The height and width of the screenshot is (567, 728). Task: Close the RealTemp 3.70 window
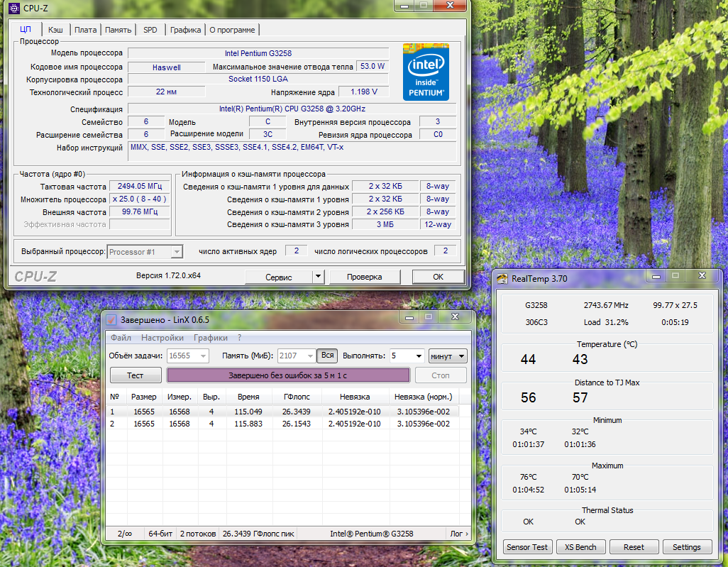(x=701, y=275)
